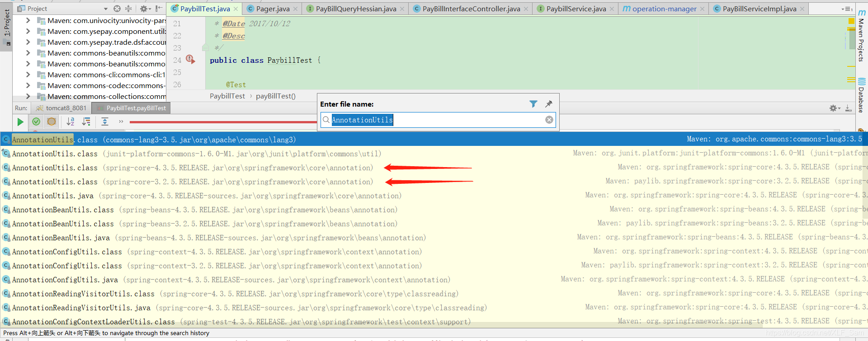Click the test run red progress bar
This screenshot has width=868, height=341.
[x=223, y=122]
